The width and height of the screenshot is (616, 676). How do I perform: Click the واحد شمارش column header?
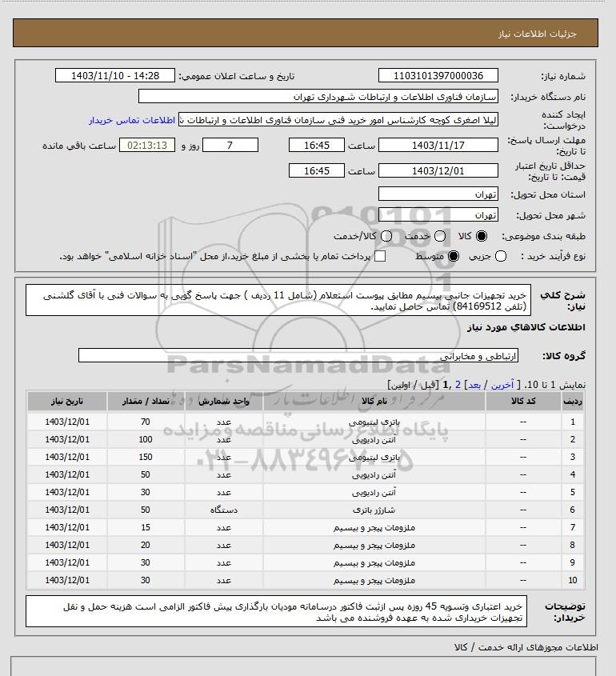[x=224, y=402]
